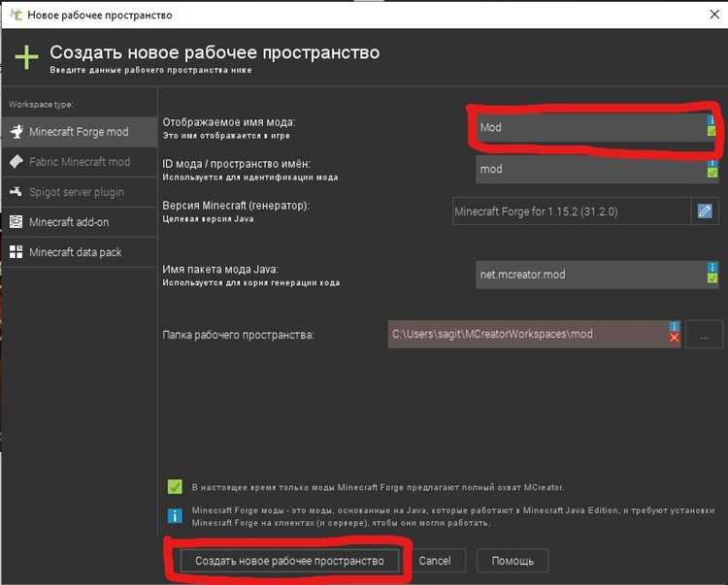
Task: Click the green plus header icon
Action: (x=26, y=57)
